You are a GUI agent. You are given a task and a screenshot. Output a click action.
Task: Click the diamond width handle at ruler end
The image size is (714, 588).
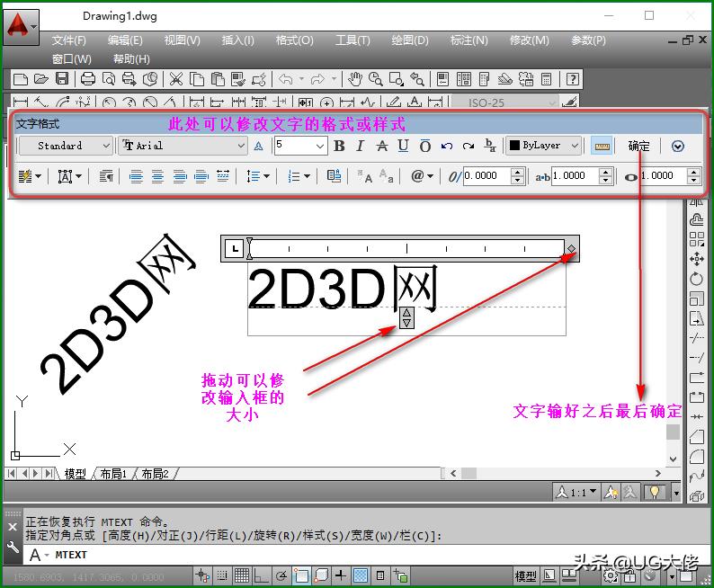click(x=571, y=249)
